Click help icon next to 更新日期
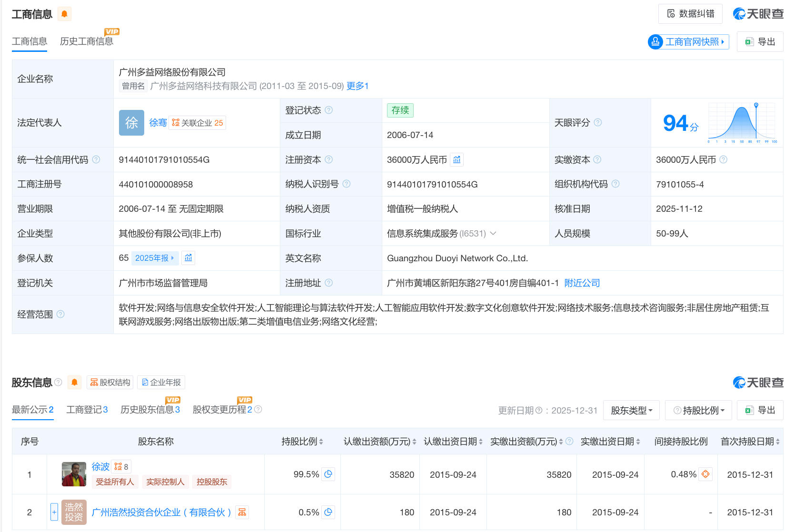This screenshot has height=532, width=794. coord(539,410)
